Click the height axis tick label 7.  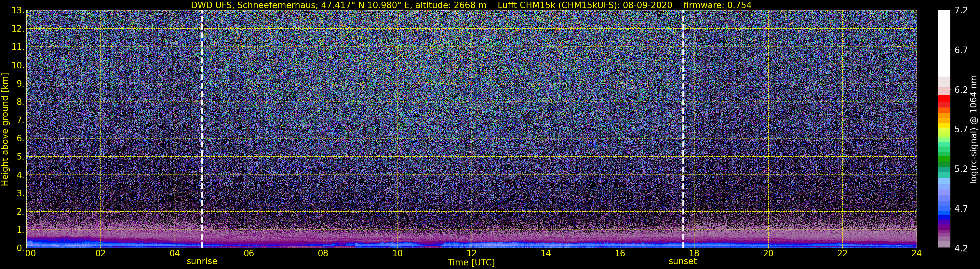tap(20, 120)
